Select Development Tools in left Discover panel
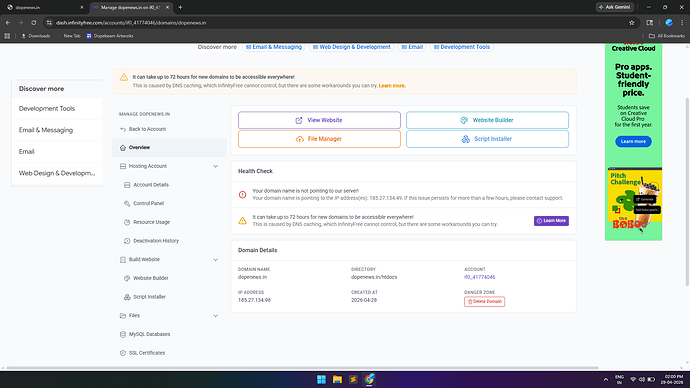The width and height of the screenshot is (690, 388). click(57, 109)
